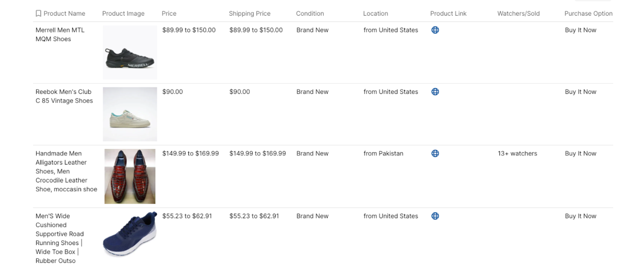
Task: View the red crocodile leather shoes image
Action: click(x=130, y=176)
